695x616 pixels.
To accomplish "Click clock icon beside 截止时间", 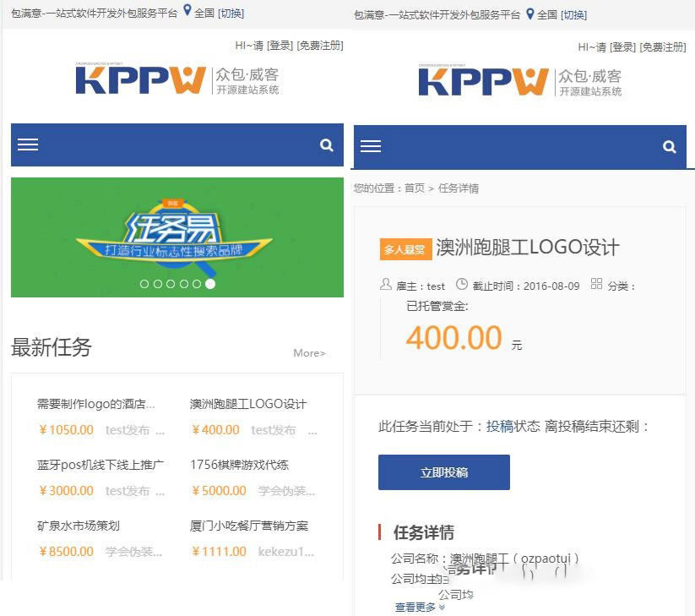I will pos(462,284).
